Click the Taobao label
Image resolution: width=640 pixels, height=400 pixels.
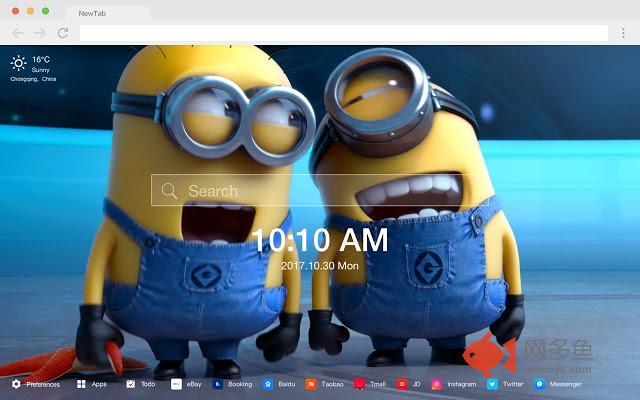(332, 384)
